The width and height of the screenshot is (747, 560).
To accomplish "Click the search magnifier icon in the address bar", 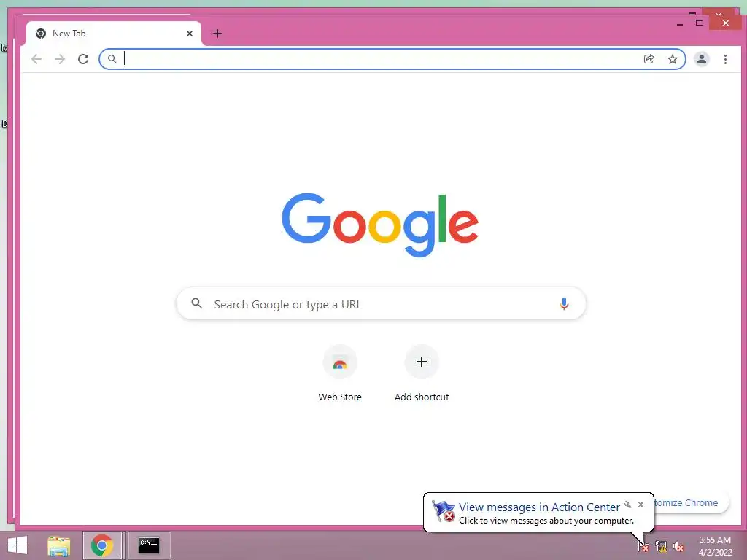I will (112, 59).
